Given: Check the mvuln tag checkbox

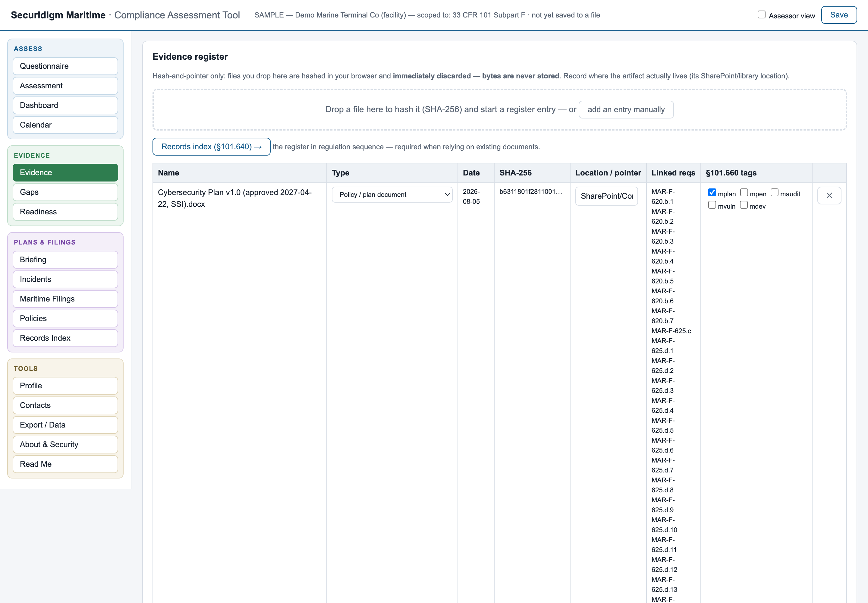Looking at the screenshot, I should pos(712,205).
